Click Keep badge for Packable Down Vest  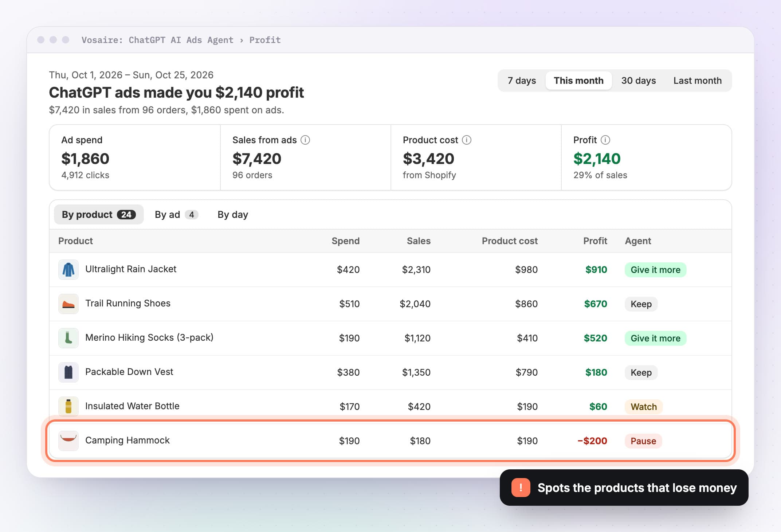[x=641, y=372]
